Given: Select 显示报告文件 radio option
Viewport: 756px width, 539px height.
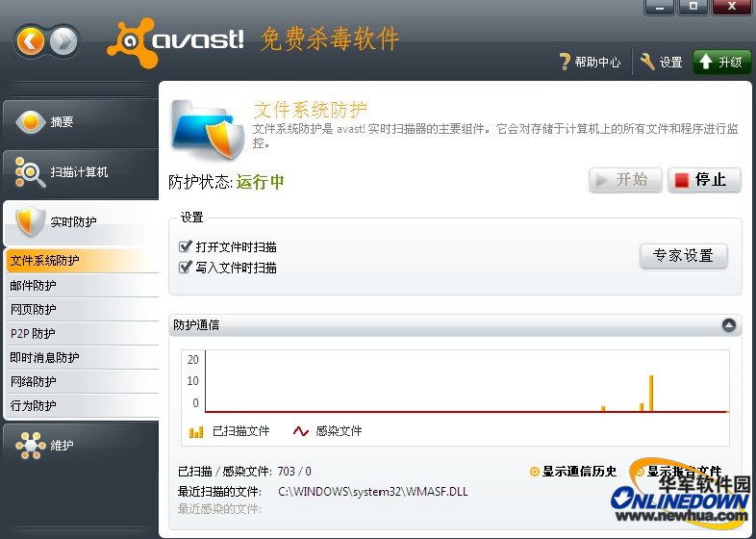Looking at the screenshot, I should [x=640, y=472].
